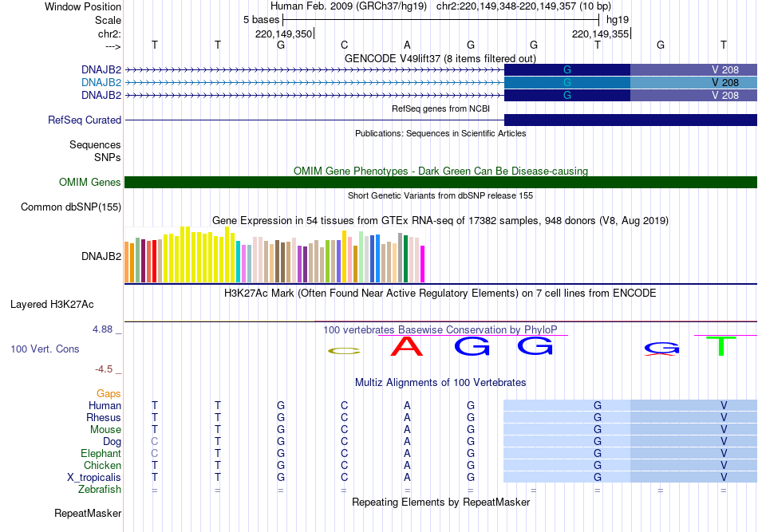Screen dimensions: 758x532
Task: Select the 'Dog' species row label
Action: pyautogui.click(x=112, y=442)
